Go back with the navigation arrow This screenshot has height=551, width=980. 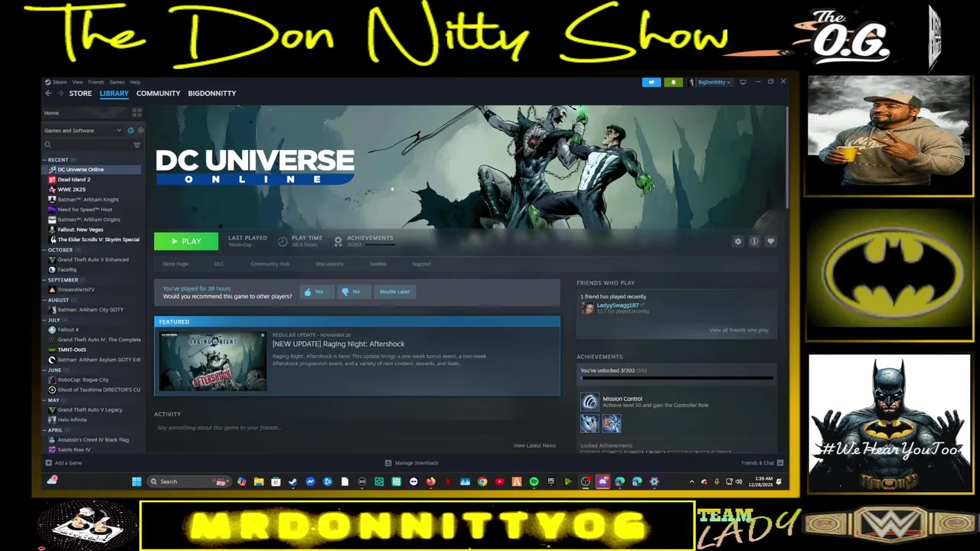48,93
